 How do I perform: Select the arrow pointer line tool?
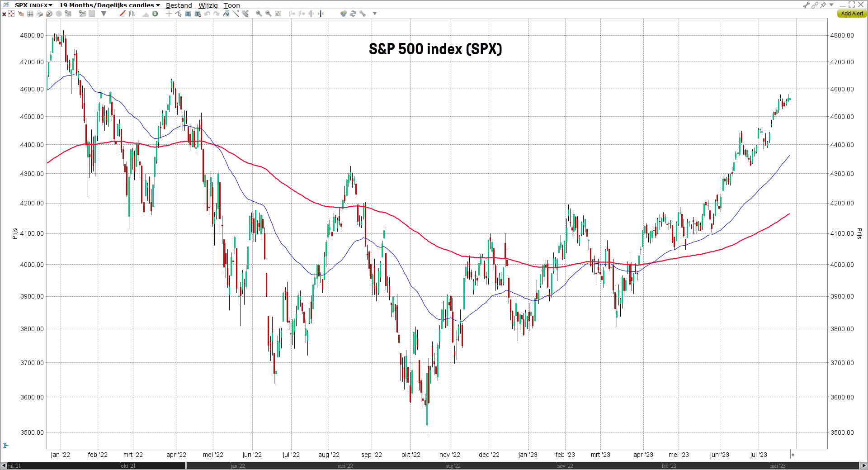(x=178, y=14)
